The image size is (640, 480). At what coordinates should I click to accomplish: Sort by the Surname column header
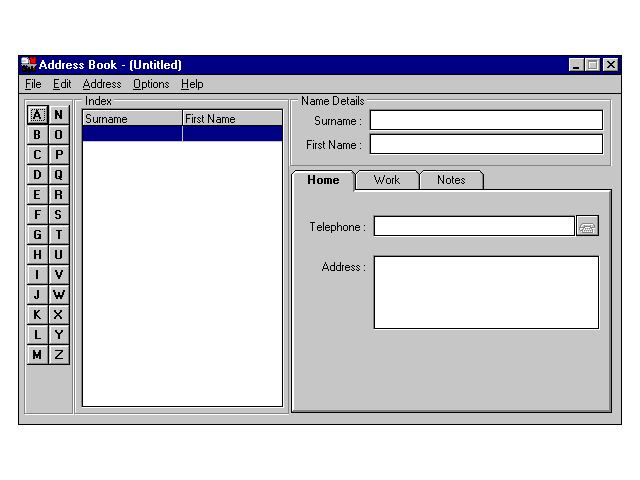coord(132,119)
